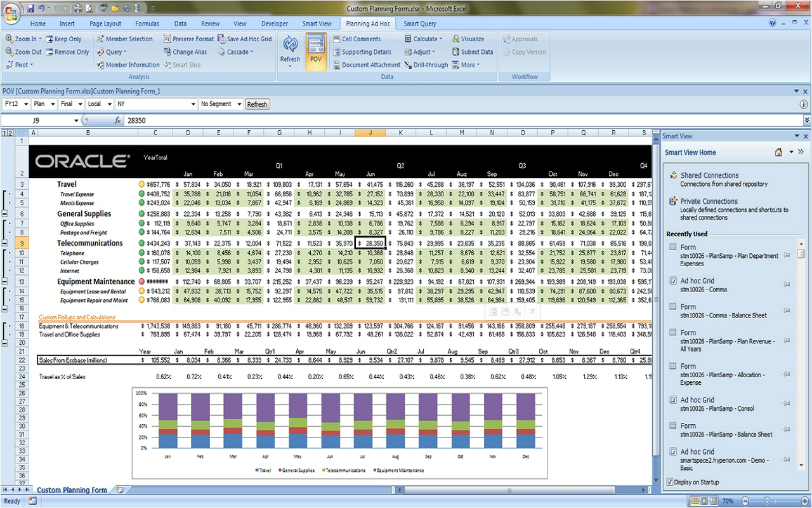Open Member Selection in the Analysis group
Screen dimensions: 812x508
tap(125, 39)
